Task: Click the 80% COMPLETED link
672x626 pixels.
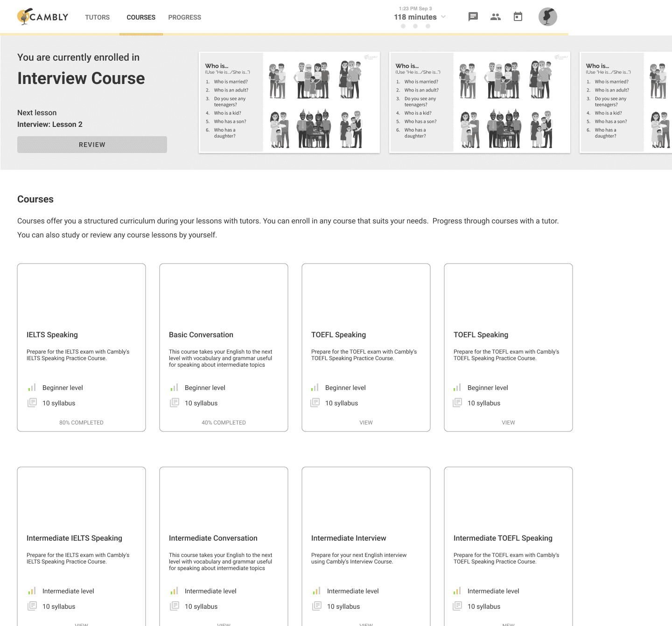Action: coord(81,423)
